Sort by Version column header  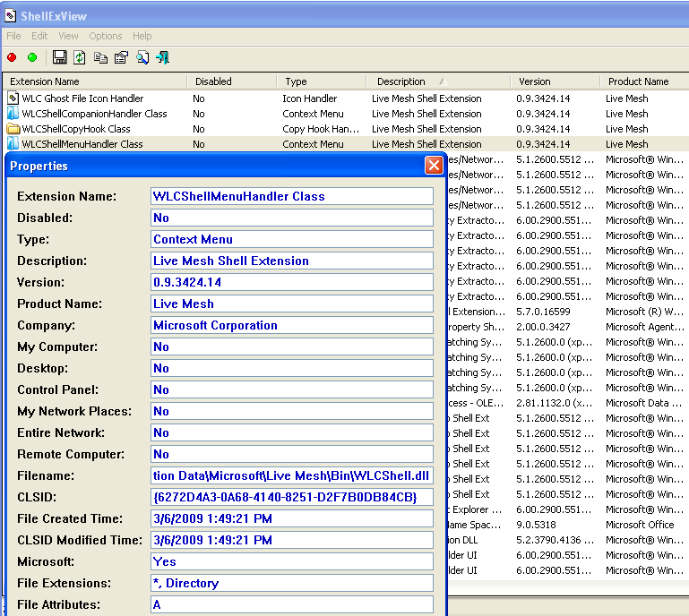[556, 81]
